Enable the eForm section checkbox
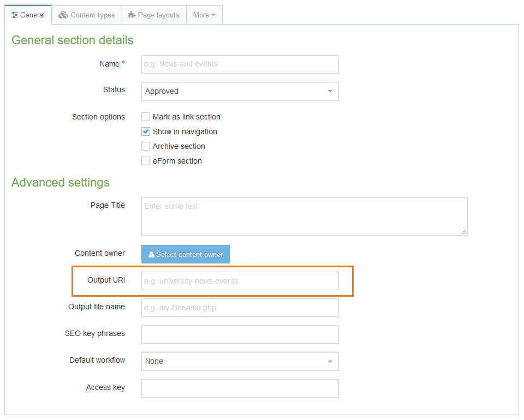This screenshot has height=420, width=524. (x=145, y=161)
